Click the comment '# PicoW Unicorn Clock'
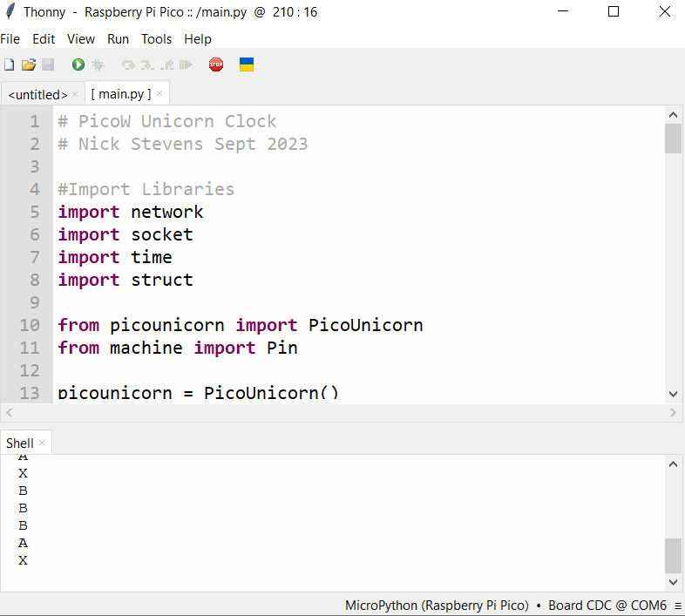Viewport: 685px width, 616px height. click(x=167, y=121)
